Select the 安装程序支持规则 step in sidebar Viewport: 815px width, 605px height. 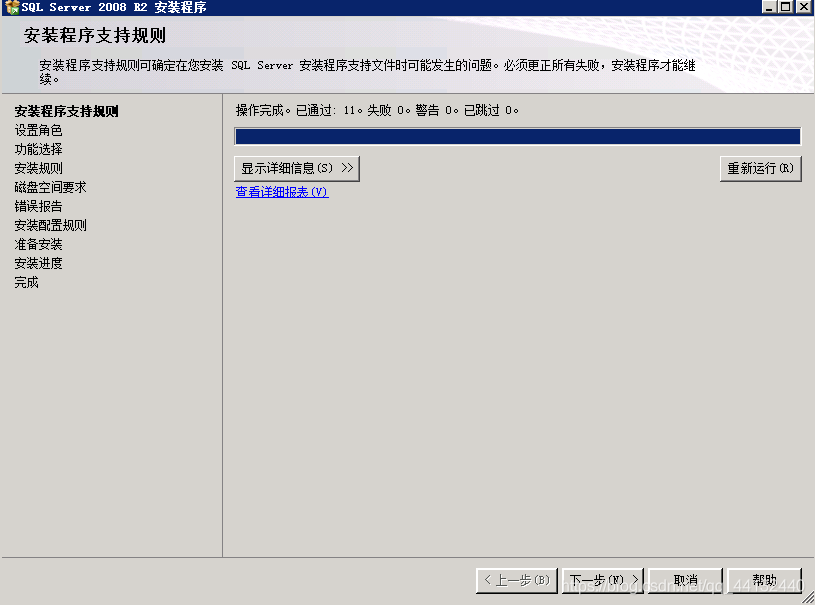(x=67, y=111)
